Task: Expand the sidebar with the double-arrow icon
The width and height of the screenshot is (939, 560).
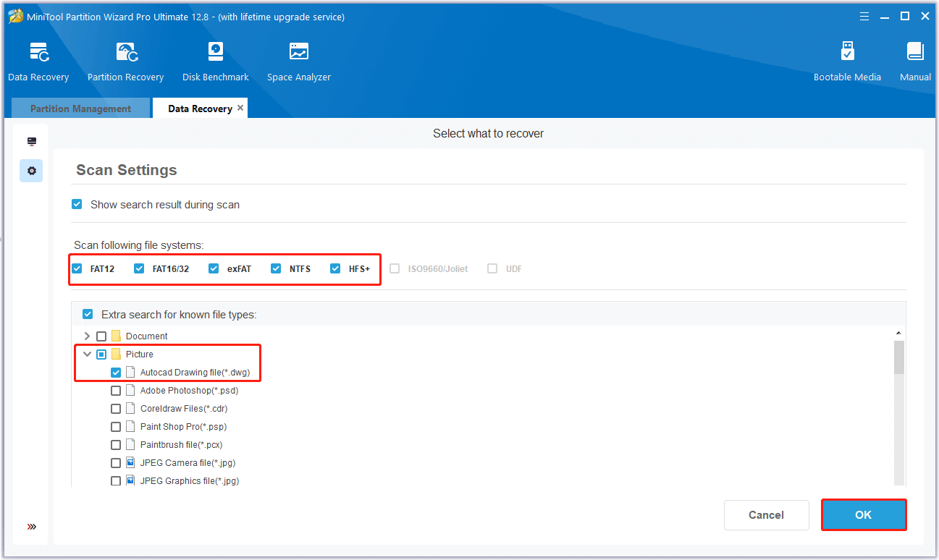Action: (32, 526)
